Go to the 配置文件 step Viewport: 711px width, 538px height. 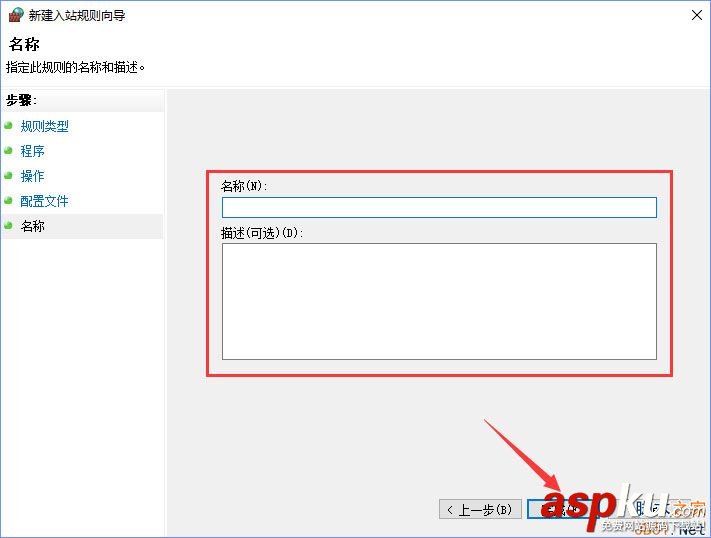click(44, 201)
